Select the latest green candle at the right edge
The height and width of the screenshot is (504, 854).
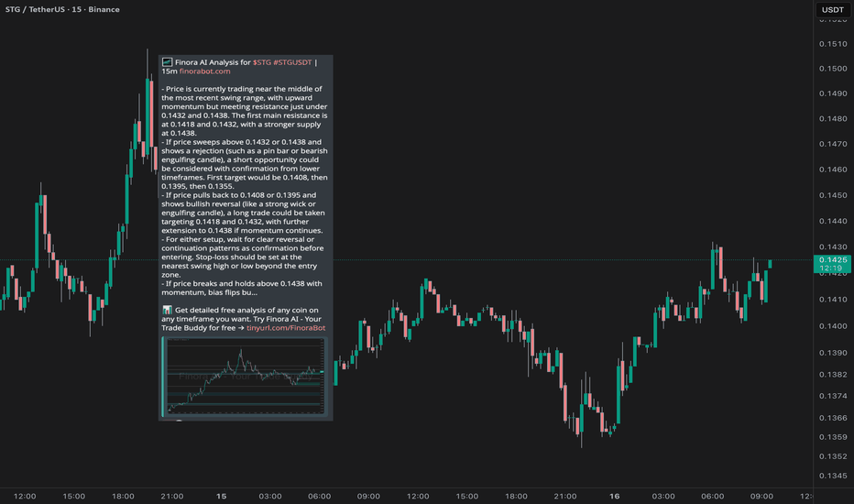pyautogui.click(x=770, y=263)
